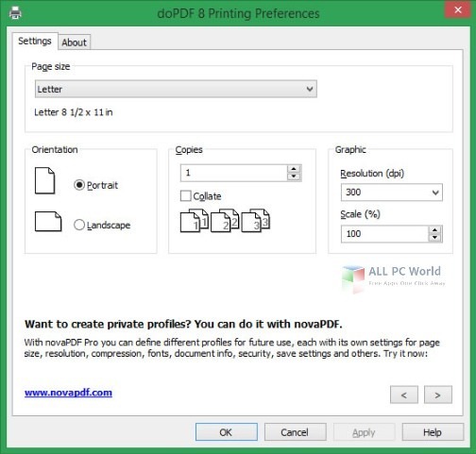Viewport: 476px width, 454px height.
Task: Show the next promo message
Action: tap(438, 395)
